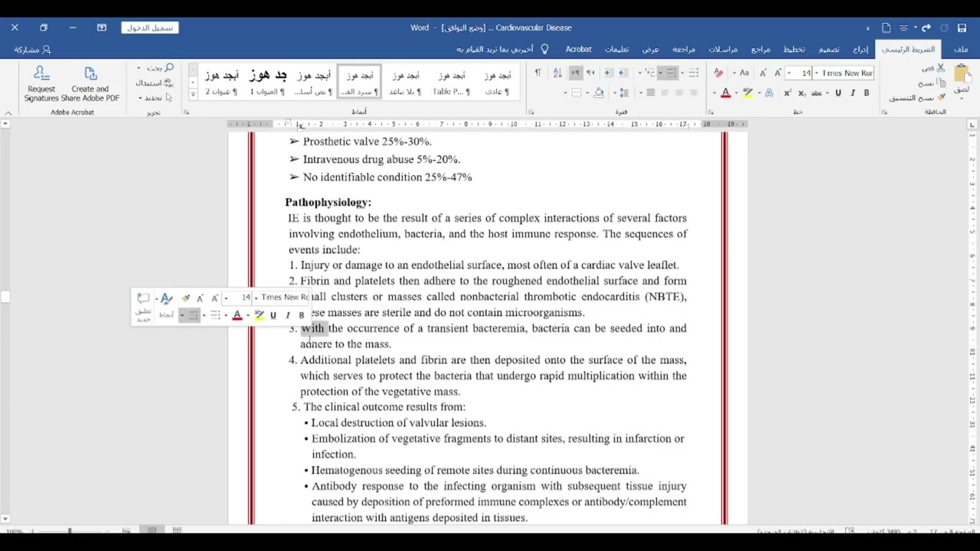Toggle right-to-left text direction button
This screenshot has width=980, height=551.
tap(590, 73)
